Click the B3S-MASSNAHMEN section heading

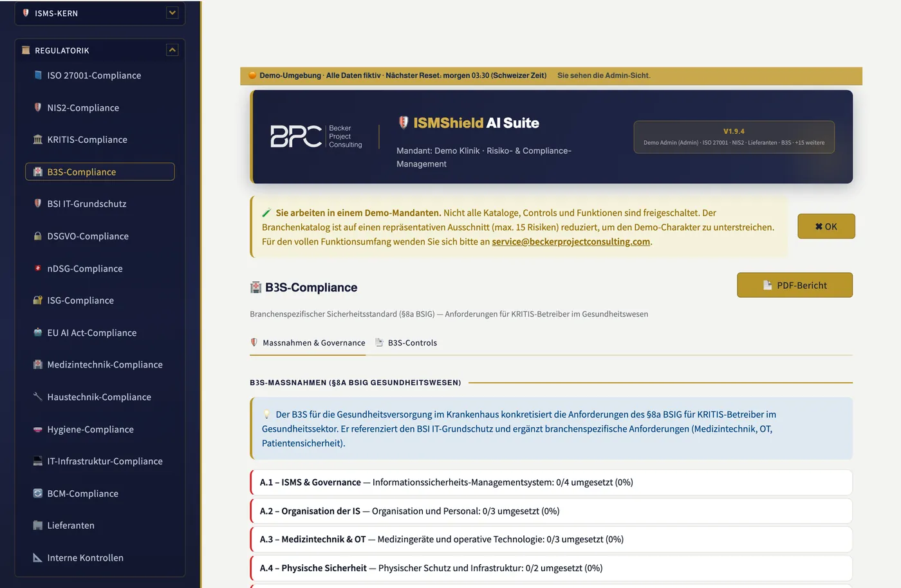tap(355, 383)
